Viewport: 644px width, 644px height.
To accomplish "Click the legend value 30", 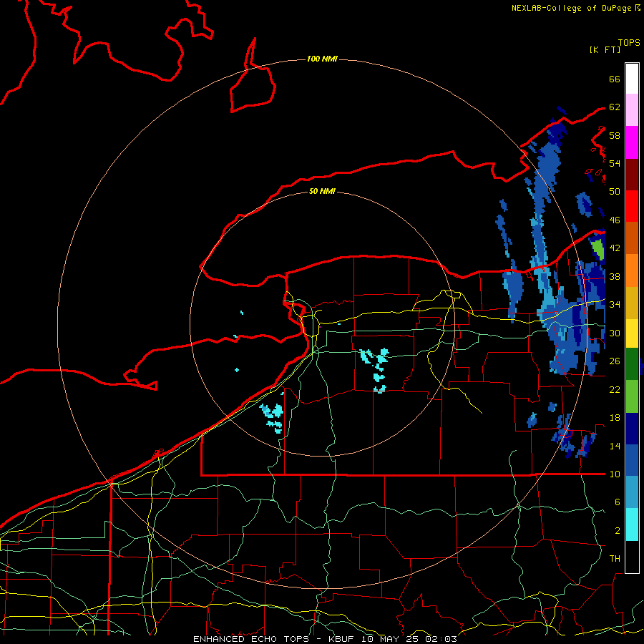I will click(615, 333).
